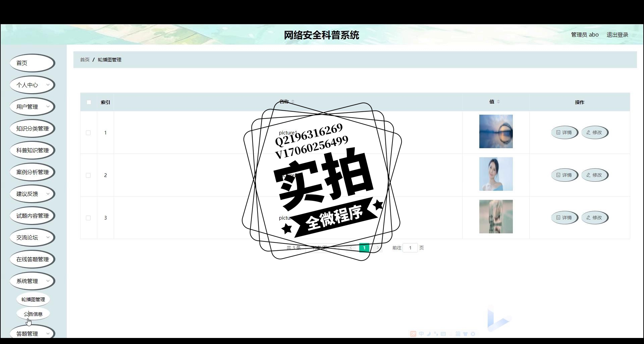
Task: Go to previous page arrow
Action: click(x=351, y=248)
